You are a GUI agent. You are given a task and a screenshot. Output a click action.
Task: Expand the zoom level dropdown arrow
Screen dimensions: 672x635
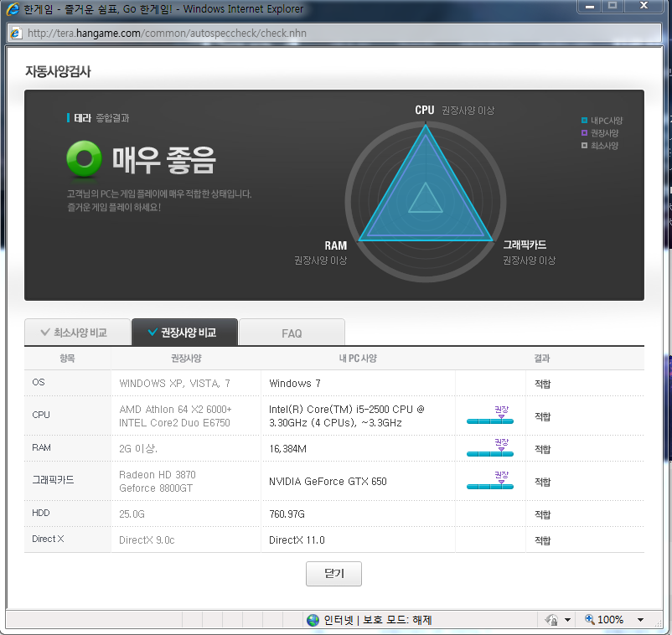tap(640, 620)
